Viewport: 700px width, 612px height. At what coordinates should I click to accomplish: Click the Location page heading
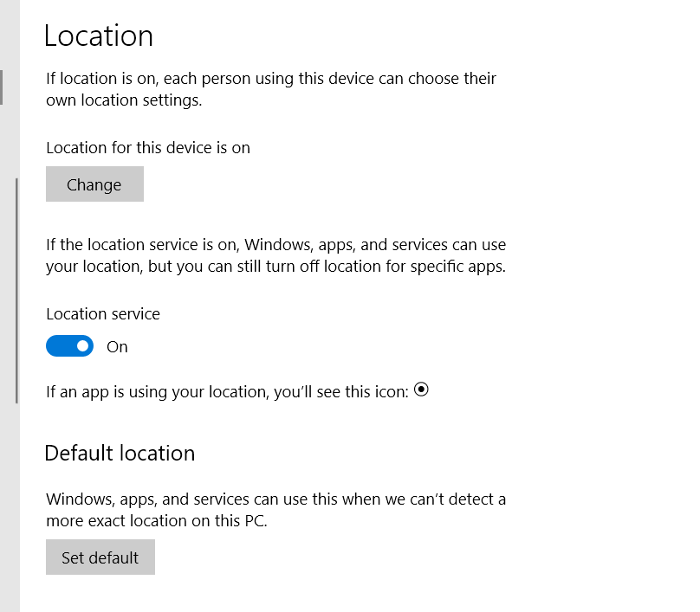pos(99,36)
